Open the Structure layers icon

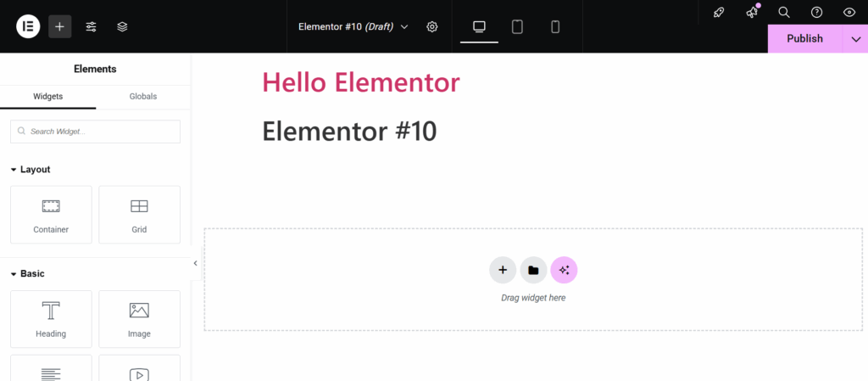coord(122,26)
